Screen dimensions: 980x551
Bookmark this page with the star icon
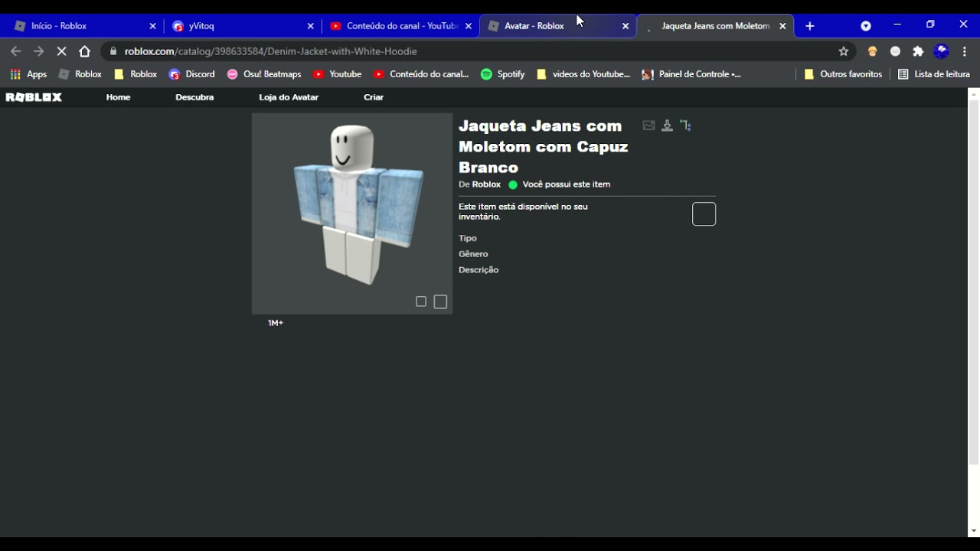click(844, 51)
